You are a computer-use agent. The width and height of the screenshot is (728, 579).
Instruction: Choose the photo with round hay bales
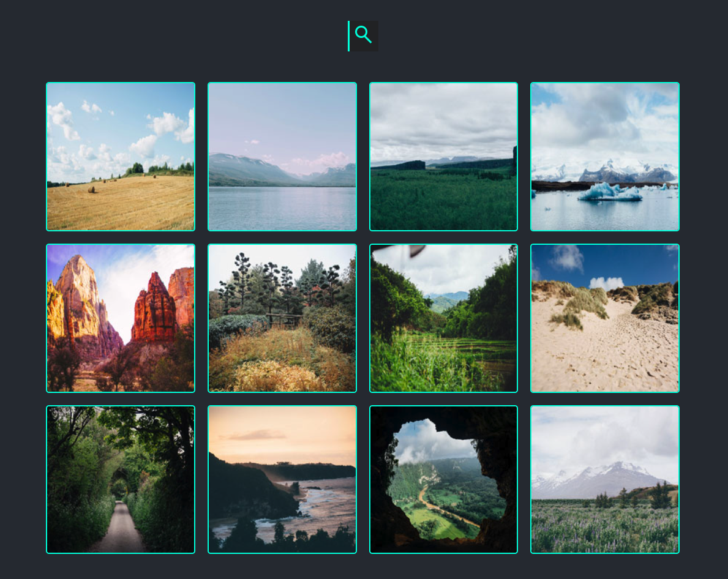121,156
